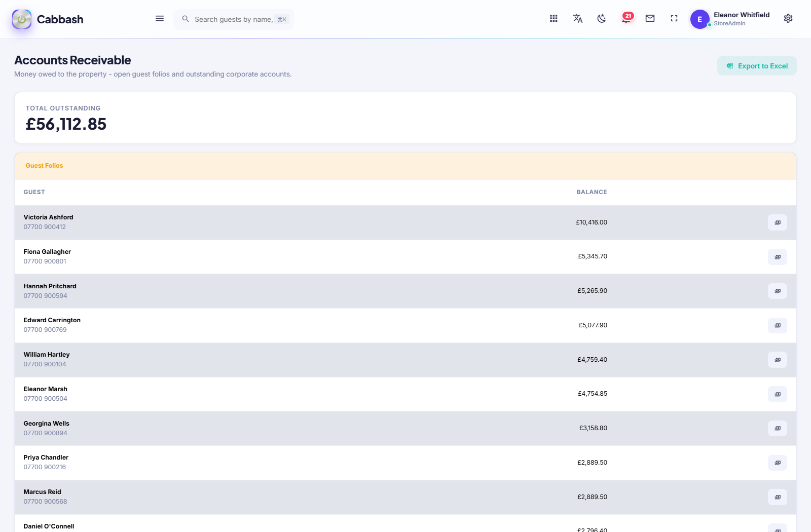Image resolution: width=811 pixels, height=532 pixels.
Task: Select guest name Marcus Reid
Action: pyautogui.click(x=42, y=492)
